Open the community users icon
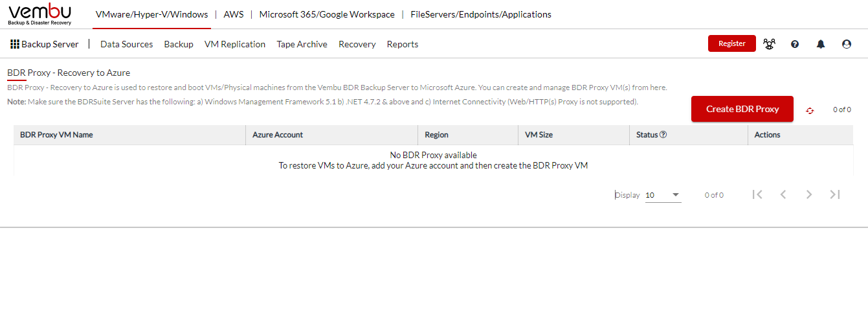 coord(769,44)
